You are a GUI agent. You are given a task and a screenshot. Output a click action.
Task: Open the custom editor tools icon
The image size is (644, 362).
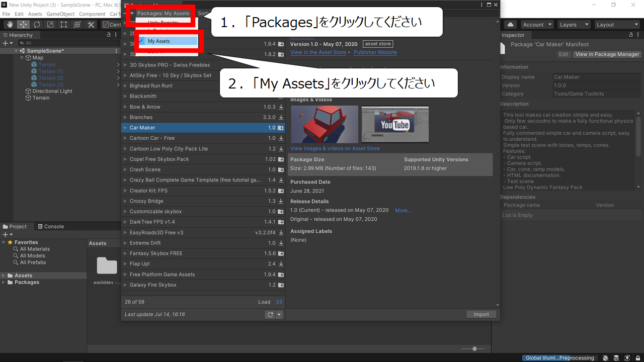coord(91,25)
